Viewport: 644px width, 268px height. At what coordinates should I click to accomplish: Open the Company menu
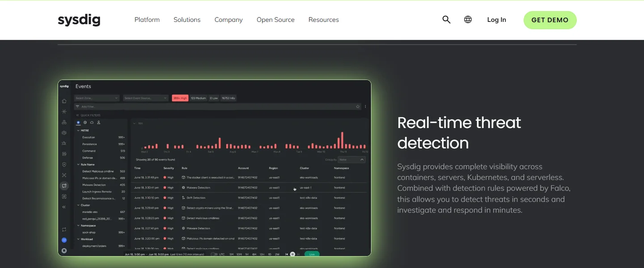(229, 20)
